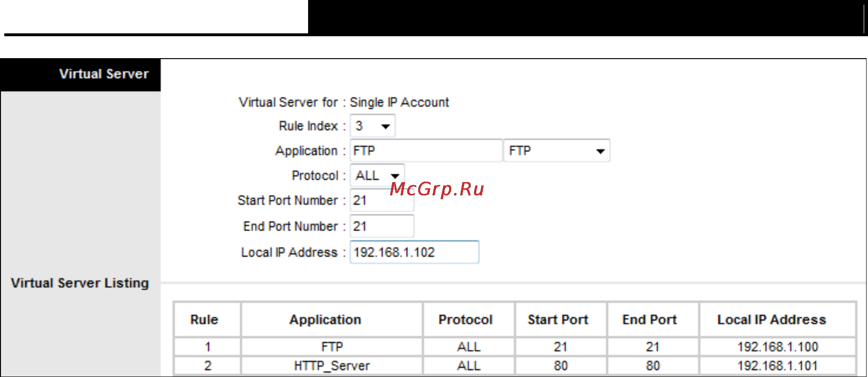
Task: Open the Rule Index dropdown
Action: [372, 126]
